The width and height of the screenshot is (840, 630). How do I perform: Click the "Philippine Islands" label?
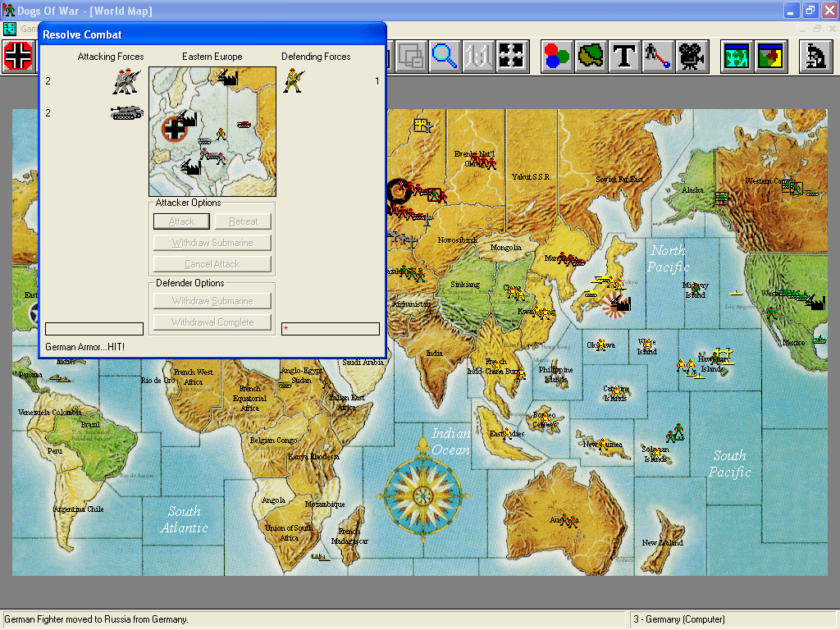[555, 374]
